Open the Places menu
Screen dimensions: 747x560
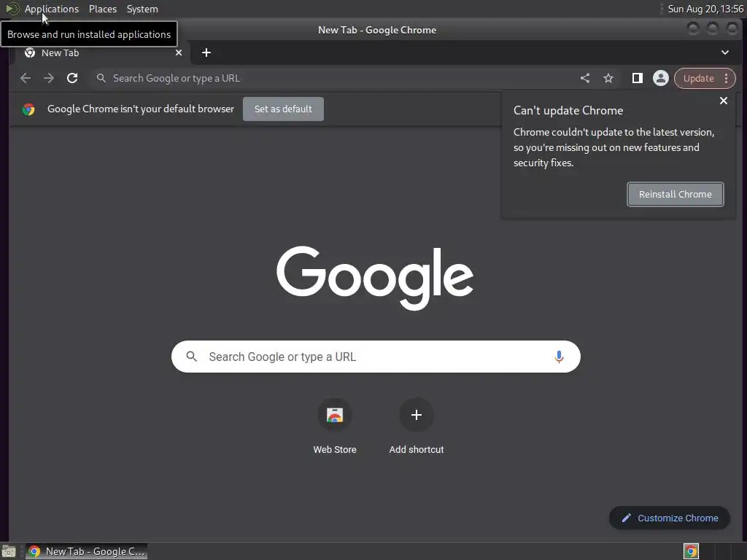[x=102, y=9]
